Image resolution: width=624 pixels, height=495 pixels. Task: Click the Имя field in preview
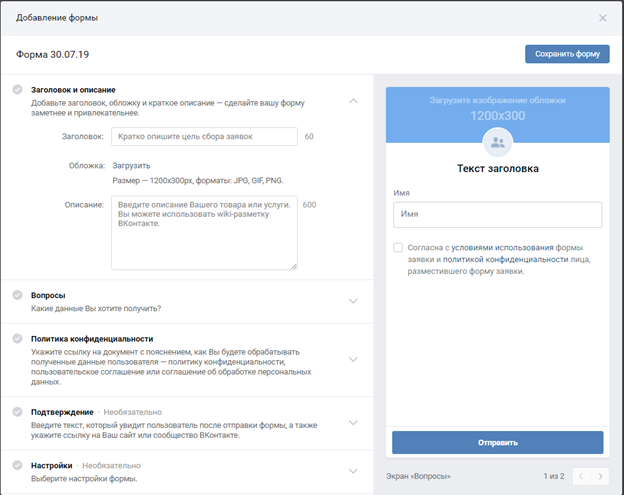pyautogui.click(x=497, y=215)
